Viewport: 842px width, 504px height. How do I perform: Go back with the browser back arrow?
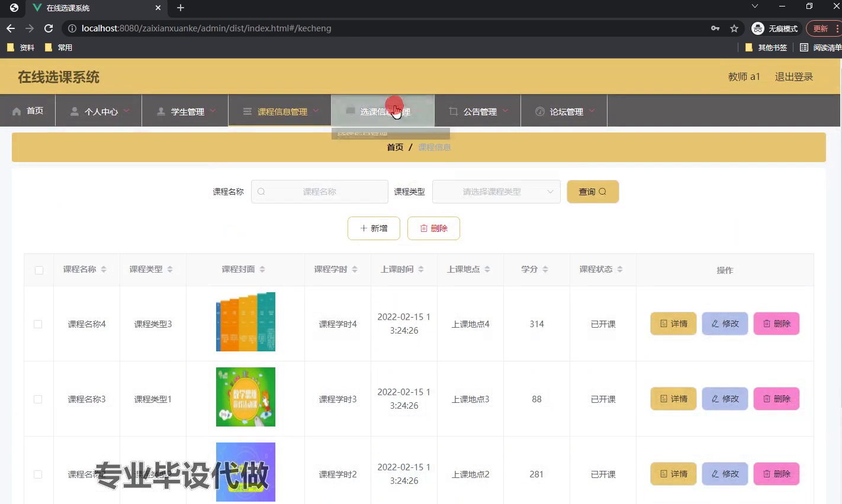click(x=11, y=28)
